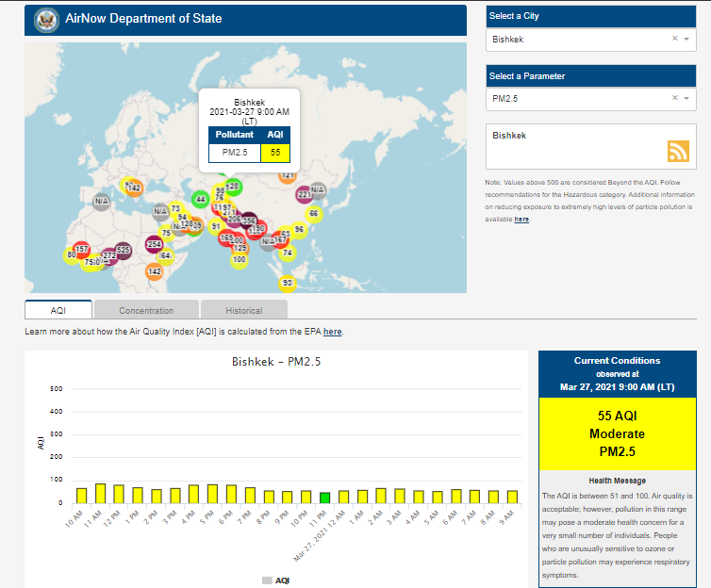Select the yellow 66 AQI marker in East Asia
Image resolution: width=711 pixels, height=588 pixels.
tap(314, 214)
